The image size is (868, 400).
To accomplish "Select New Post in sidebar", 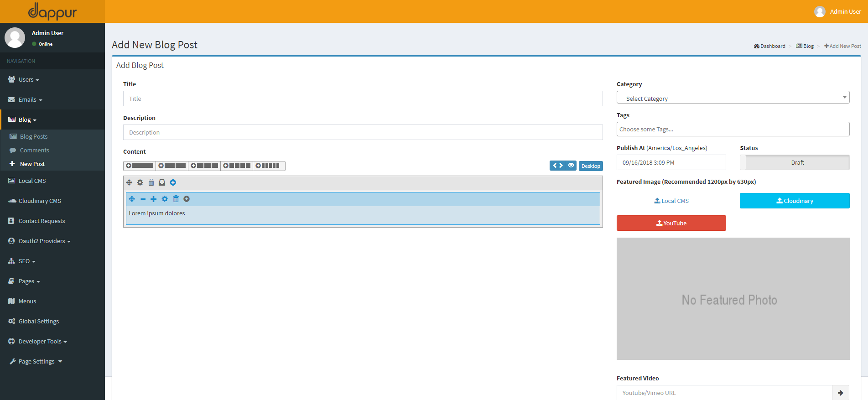I will coord(52,164).
